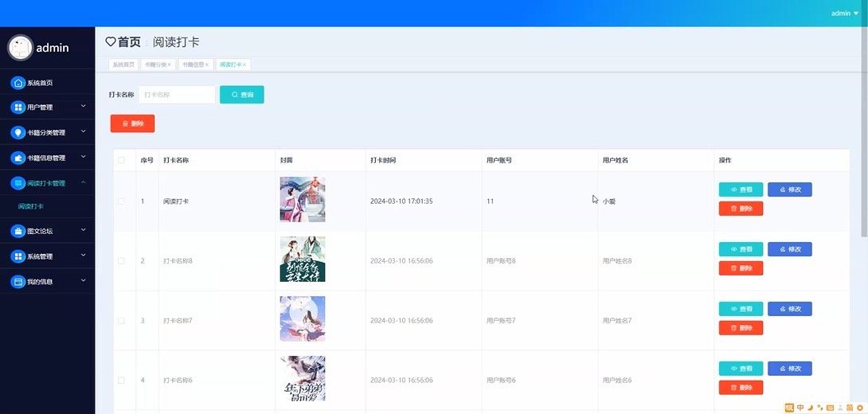Click the card icon beside 我的信息
The width and height of the screenshot is (868, 414).
point(18,282)
